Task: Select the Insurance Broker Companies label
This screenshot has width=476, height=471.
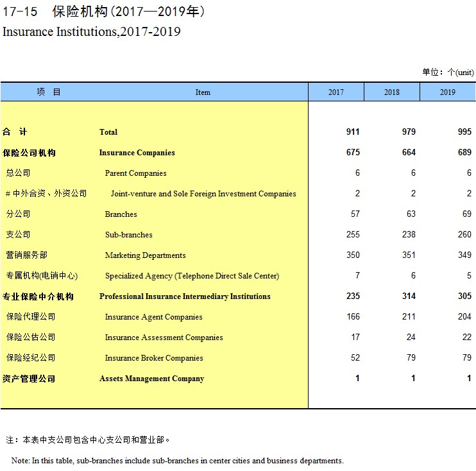Action: (154, 358)
